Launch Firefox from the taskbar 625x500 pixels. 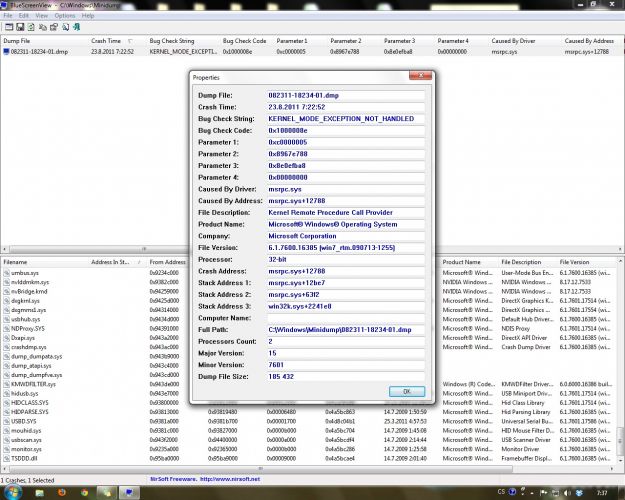(62, 493)
